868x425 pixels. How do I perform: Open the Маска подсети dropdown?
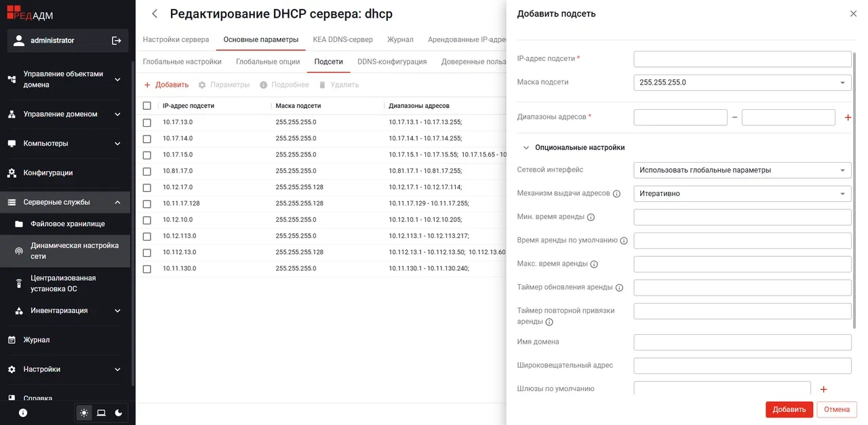click(x=743, y=82)
